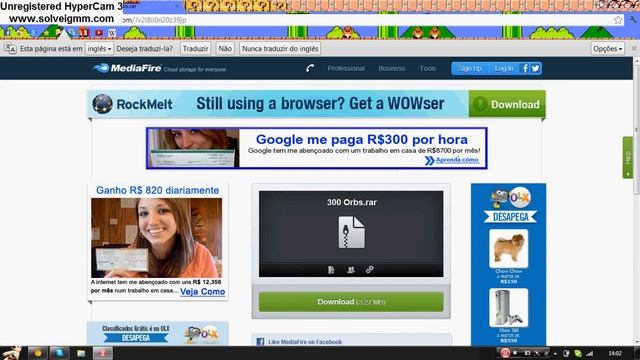Open the green Help side tab

(x=628, y=158)
